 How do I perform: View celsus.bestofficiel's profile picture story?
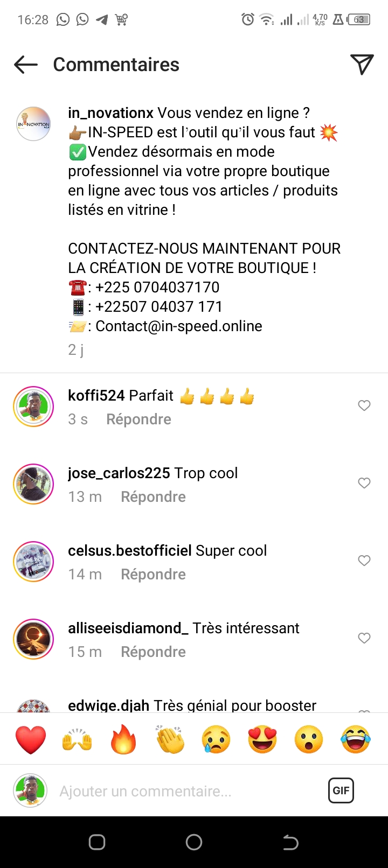pos(33,562)
